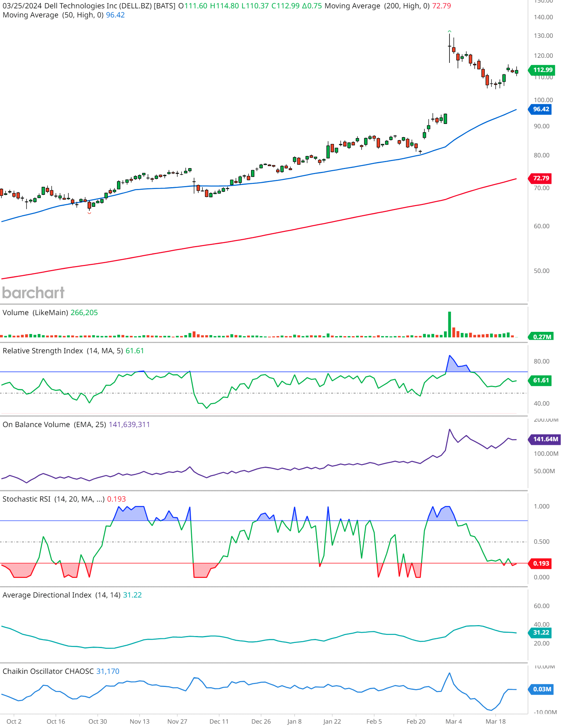Click Relative Strength Index pane title
Screen dimensions: 561x728
[63, 351]
